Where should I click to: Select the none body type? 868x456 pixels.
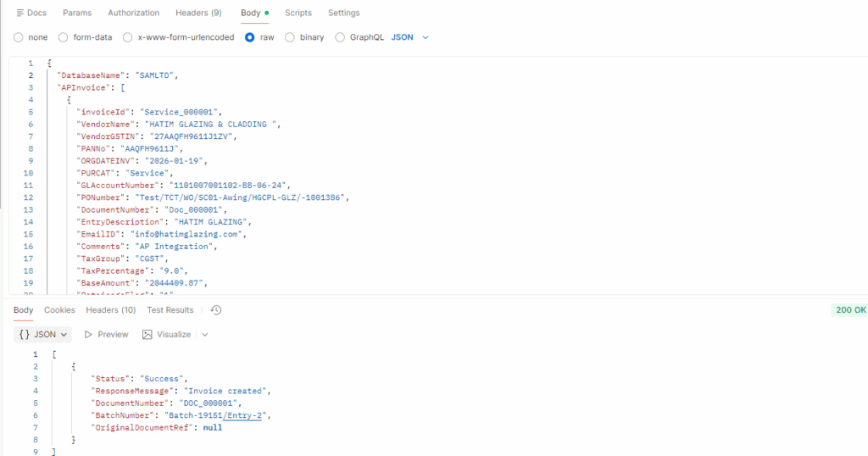pyautogui.click(x=19, y=37)
